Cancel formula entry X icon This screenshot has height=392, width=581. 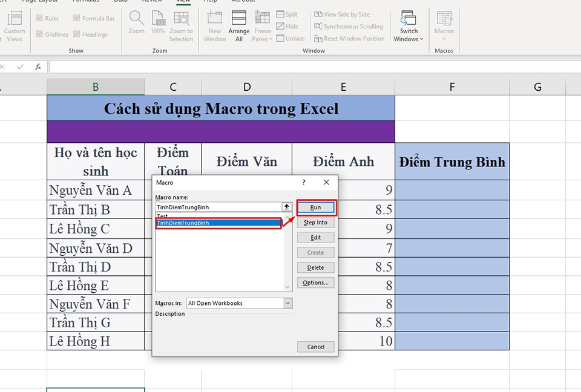coord(2,67)
